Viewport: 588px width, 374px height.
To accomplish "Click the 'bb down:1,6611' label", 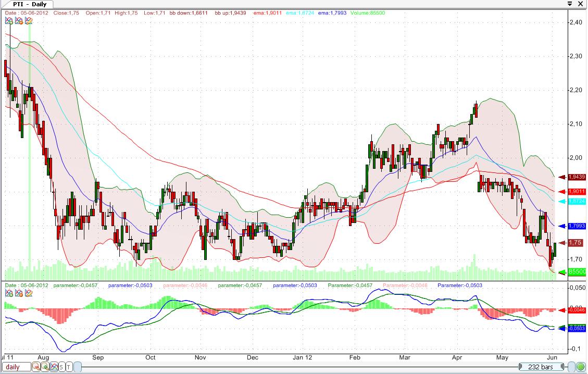I will point(189,13).
